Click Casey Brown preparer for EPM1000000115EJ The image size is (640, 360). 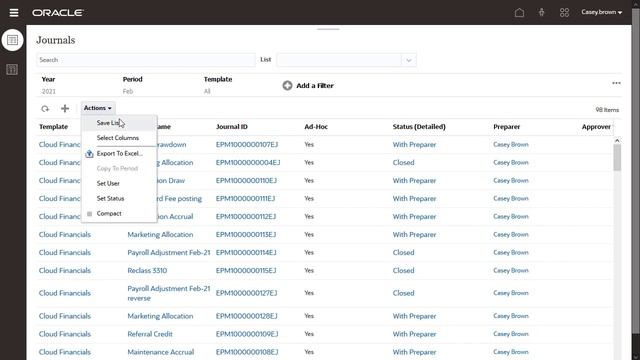[x=511, y=271]
